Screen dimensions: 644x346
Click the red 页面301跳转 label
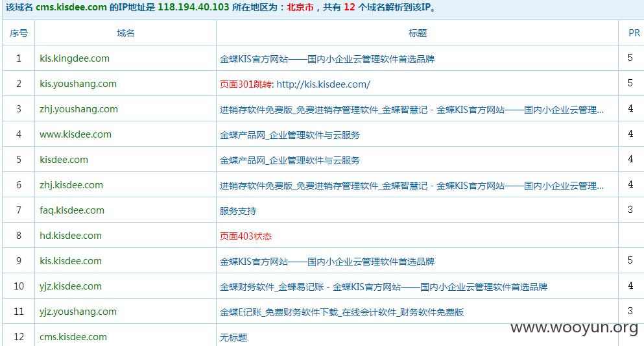(x=246, y=84)
